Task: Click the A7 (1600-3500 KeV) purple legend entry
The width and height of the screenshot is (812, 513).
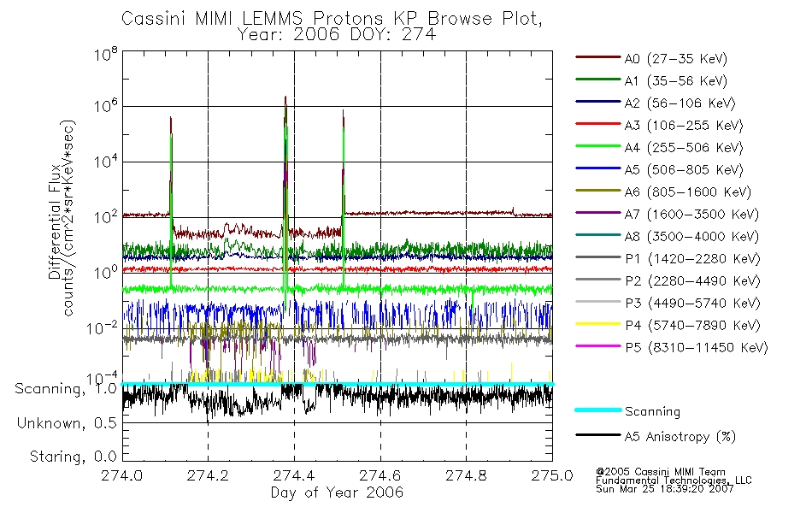Action: click(x=667, y=214)
